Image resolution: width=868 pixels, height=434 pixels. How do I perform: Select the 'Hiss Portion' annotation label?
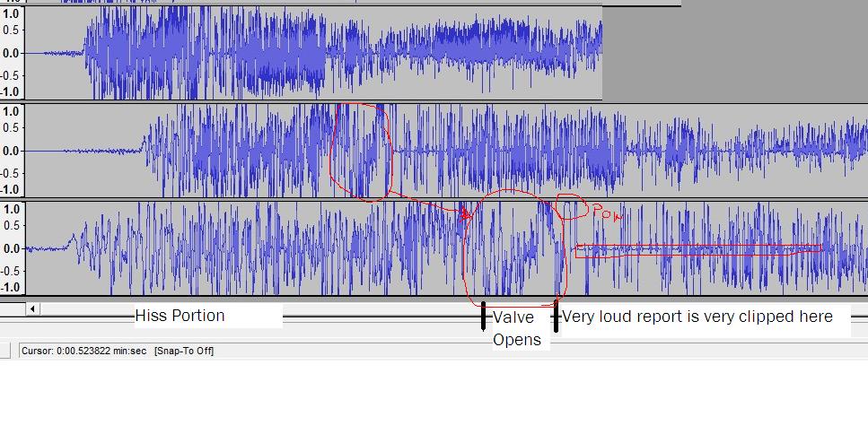[180, 316]
